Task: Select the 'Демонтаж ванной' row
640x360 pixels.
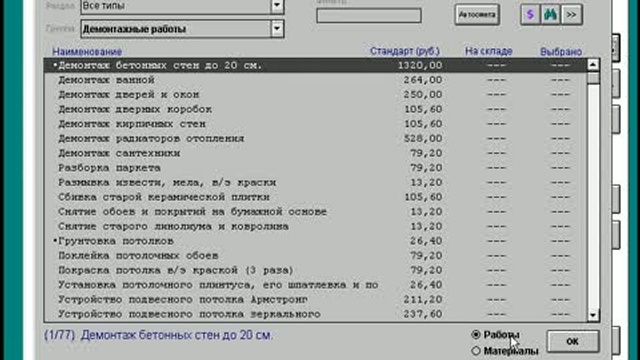Action: pyautogui.click(x=315, y=80)
